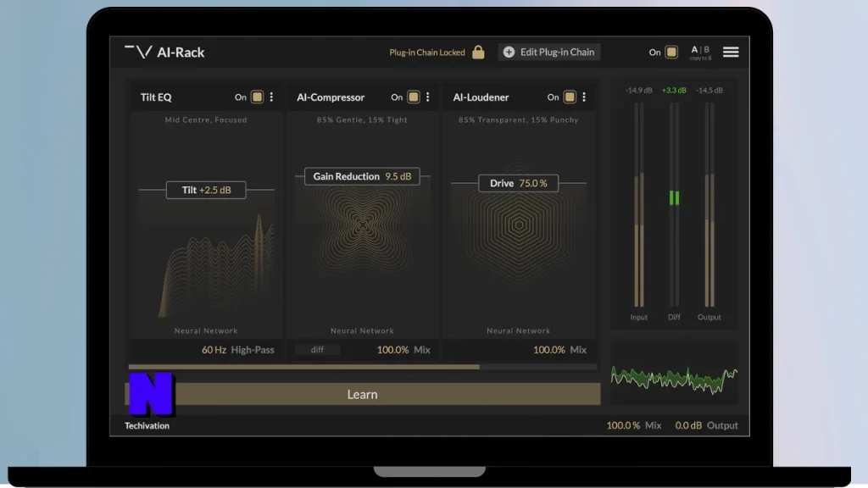Click the Techivation brand label

point(147,425)
